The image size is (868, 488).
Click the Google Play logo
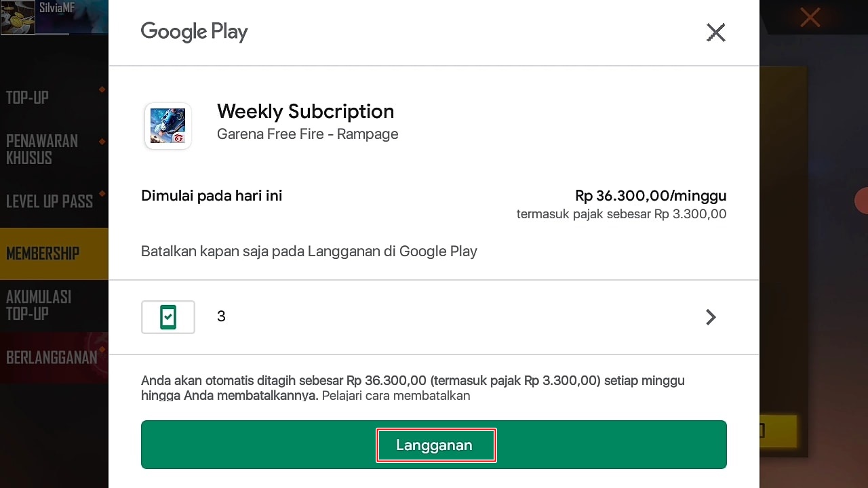tap(195, 32)
